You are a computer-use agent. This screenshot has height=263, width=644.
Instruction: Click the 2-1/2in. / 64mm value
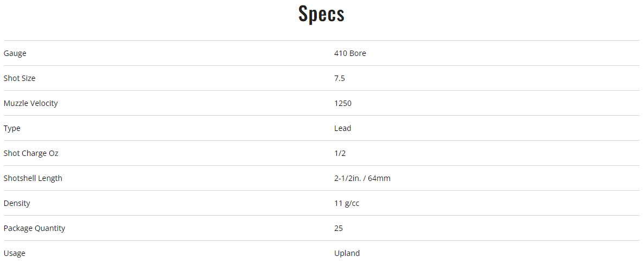(x=362, y=178)
